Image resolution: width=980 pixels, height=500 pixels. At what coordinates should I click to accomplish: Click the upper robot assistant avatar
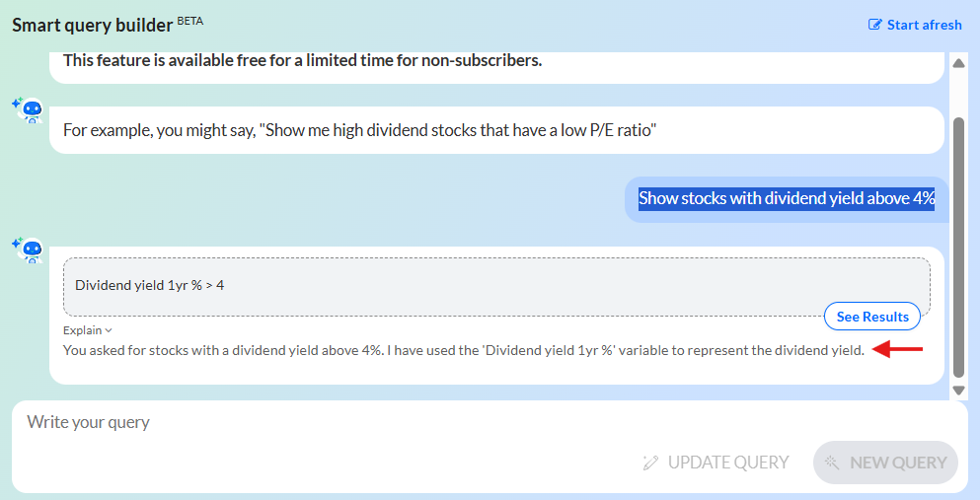click(27, 109)
